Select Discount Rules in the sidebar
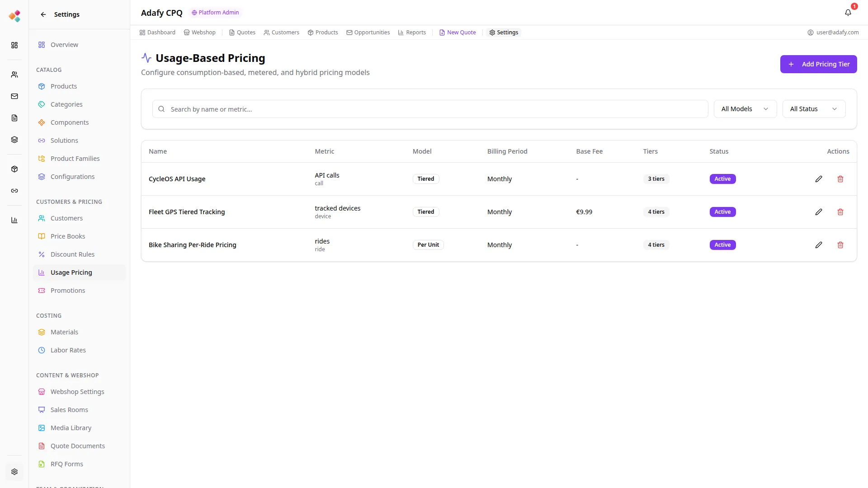 [72, 254]
